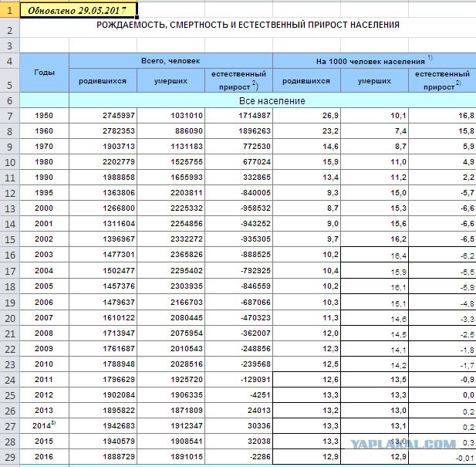
Task: Select cell with 'Обновлено 29.05.2017'
Action: click(x=79, y=10)
